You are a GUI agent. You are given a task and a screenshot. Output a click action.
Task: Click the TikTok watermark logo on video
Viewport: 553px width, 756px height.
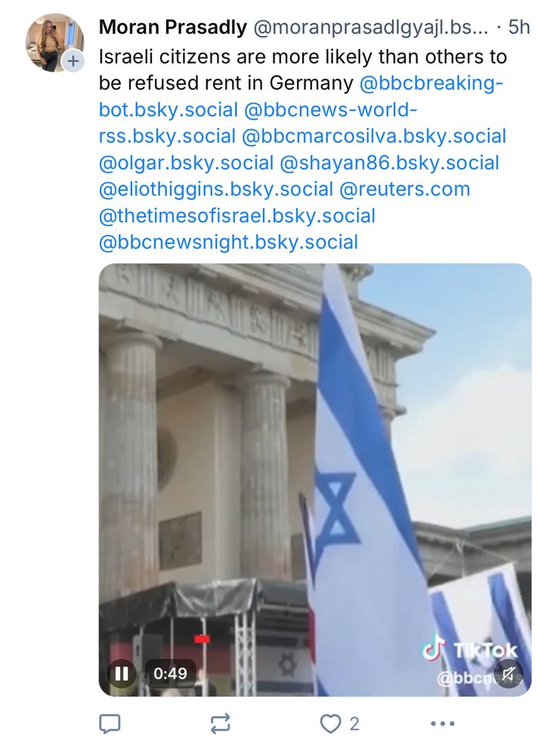point(470,649)
